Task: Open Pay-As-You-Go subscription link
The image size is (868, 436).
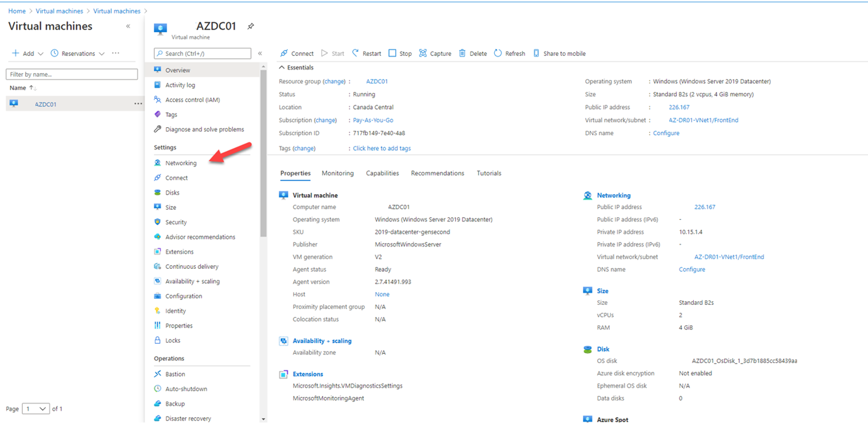Action: pyautogui.click(x=373, y=120)
